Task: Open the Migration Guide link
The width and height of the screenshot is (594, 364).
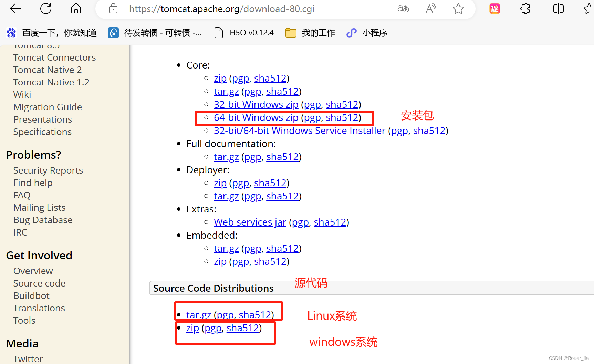Action: [48, 107]
